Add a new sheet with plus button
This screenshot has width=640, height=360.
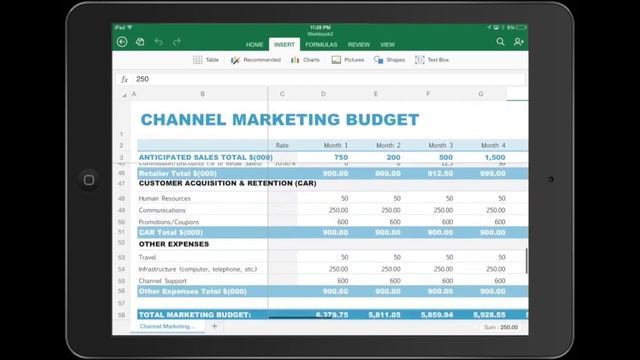point(214,326)
